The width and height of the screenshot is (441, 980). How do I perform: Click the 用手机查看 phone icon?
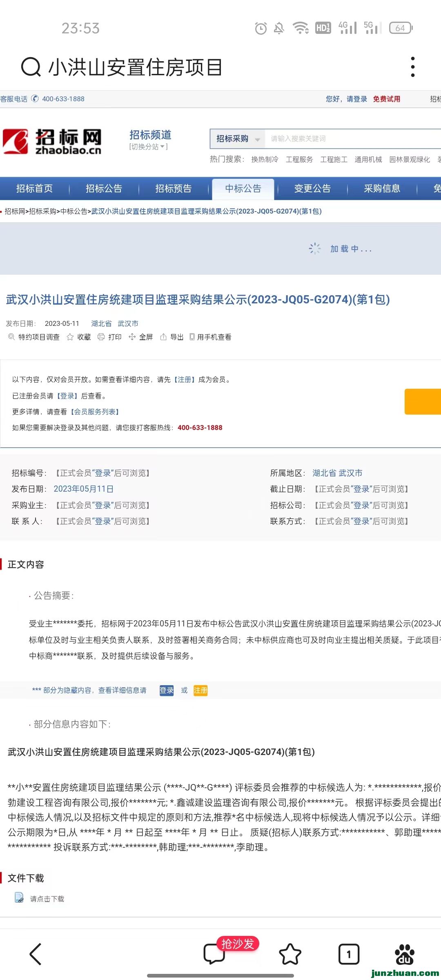(192, 337)
